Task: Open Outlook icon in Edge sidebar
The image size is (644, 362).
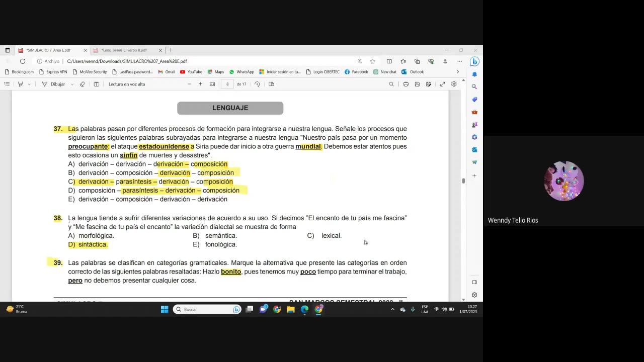Action: click(x=474, y=150)
